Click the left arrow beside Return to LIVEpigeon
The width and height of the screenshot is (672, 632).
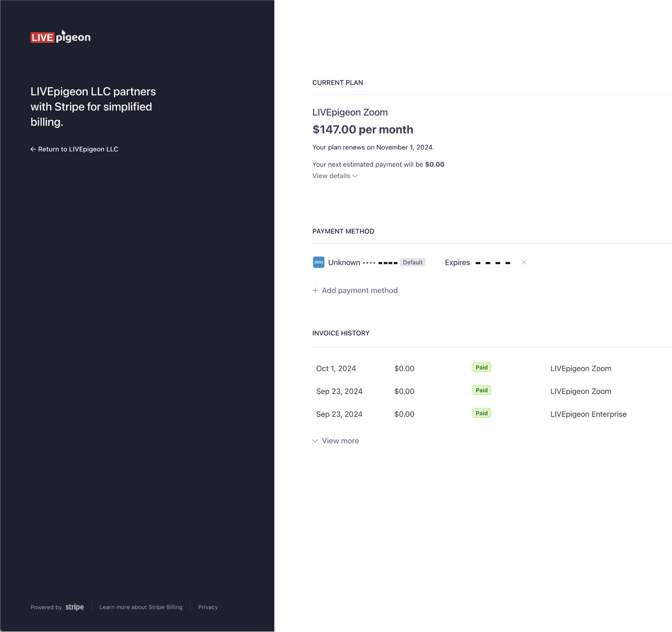click(33, 149)
